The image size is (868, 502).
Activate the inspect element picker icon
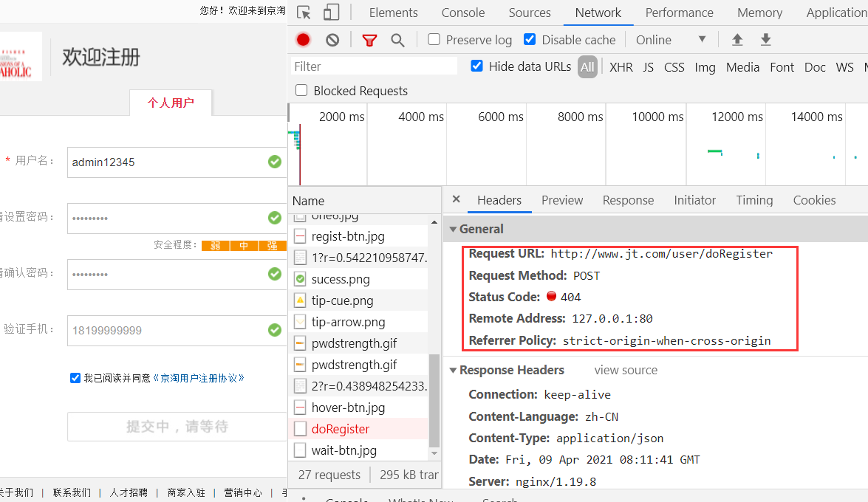(304, 12)
